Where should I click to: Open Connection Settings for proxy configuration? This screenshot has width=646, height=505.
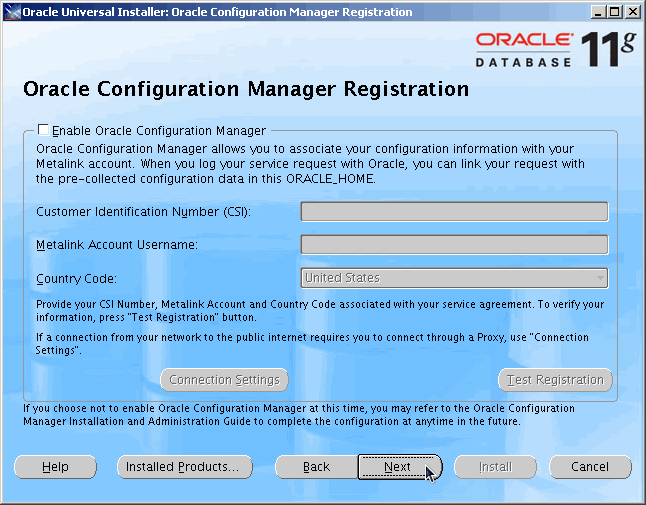tap(224, 380)
